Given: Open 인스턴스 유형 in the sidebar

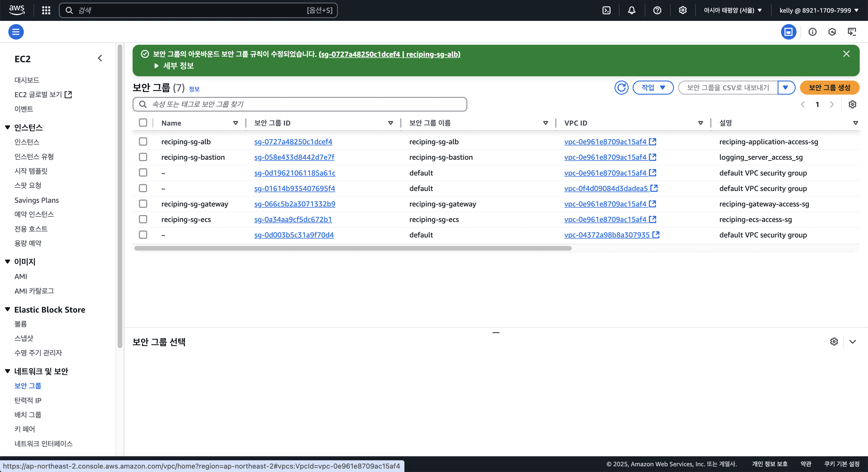Looking at the screenshot, I should coord(34,157).
